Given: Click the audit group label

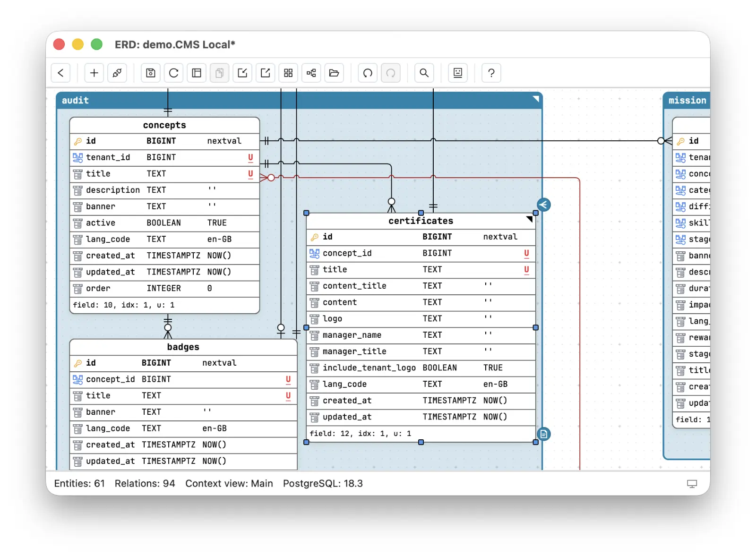Looking at the screenshot, I should [x=75, y=100].
